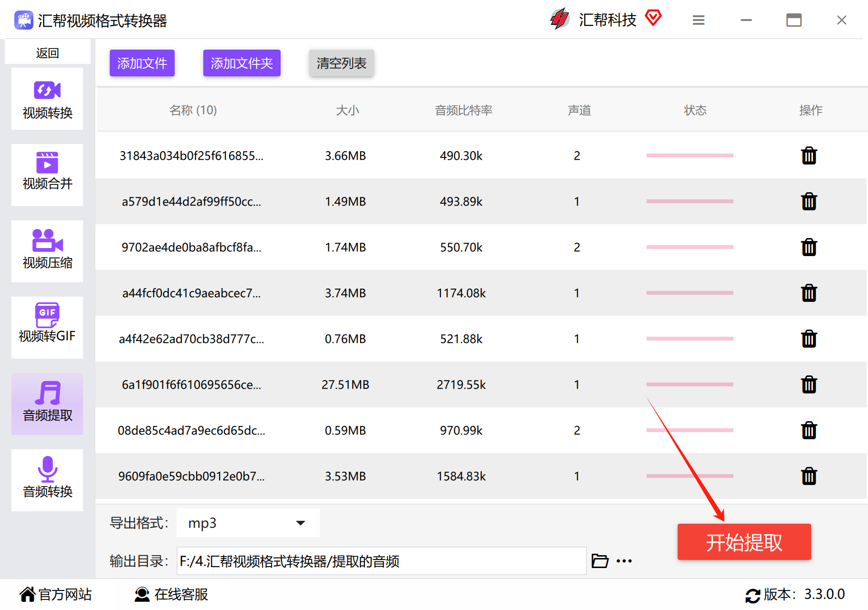
Task: Click the 输出目录 output path field
Action: (381, 561)
